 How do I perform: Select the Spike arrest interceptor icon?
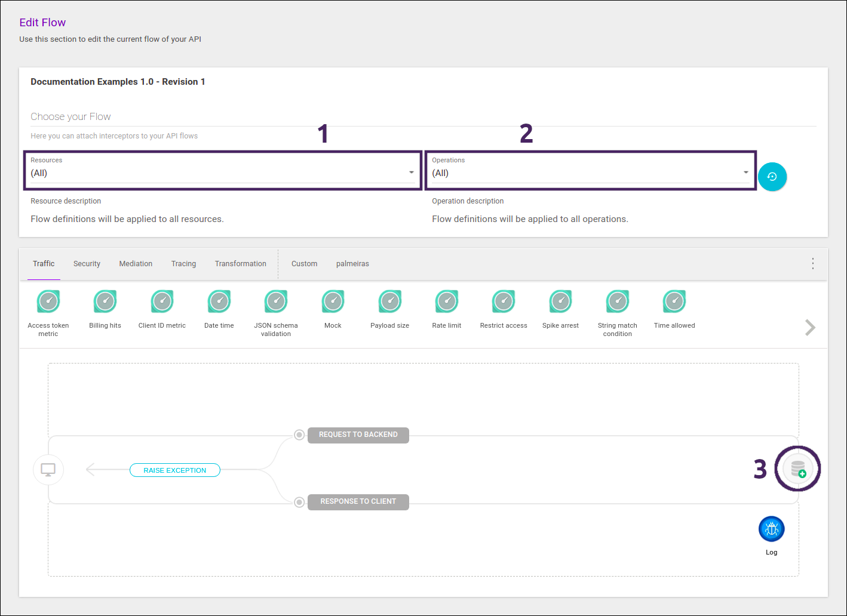click(560, 301)
